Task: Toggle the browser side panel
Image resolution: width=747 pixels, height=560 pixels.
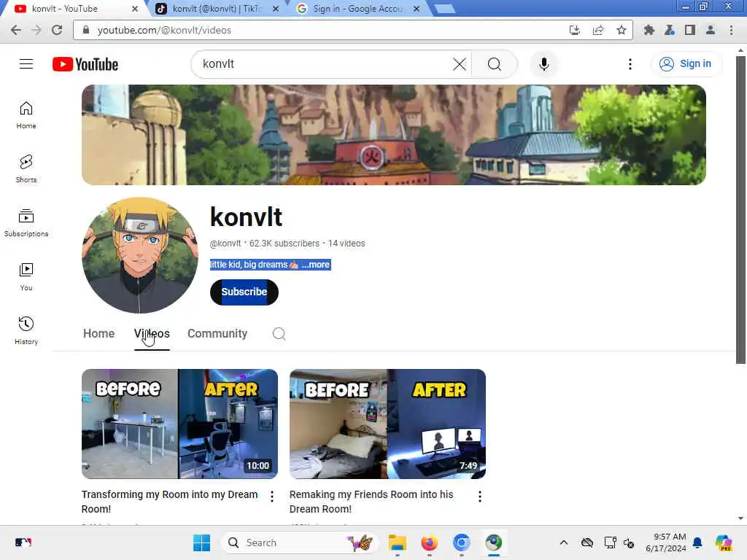Action: coord(690,30)
